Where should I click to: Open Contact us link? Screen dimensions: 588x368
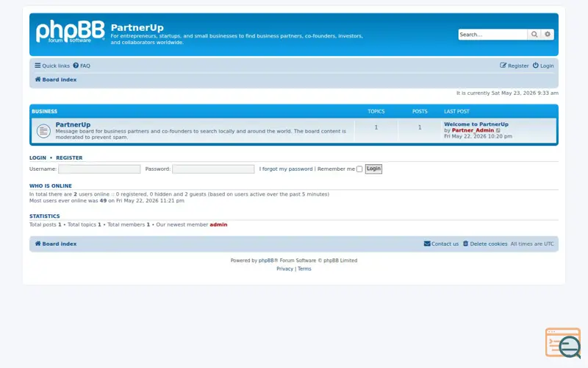coord(442,244)
